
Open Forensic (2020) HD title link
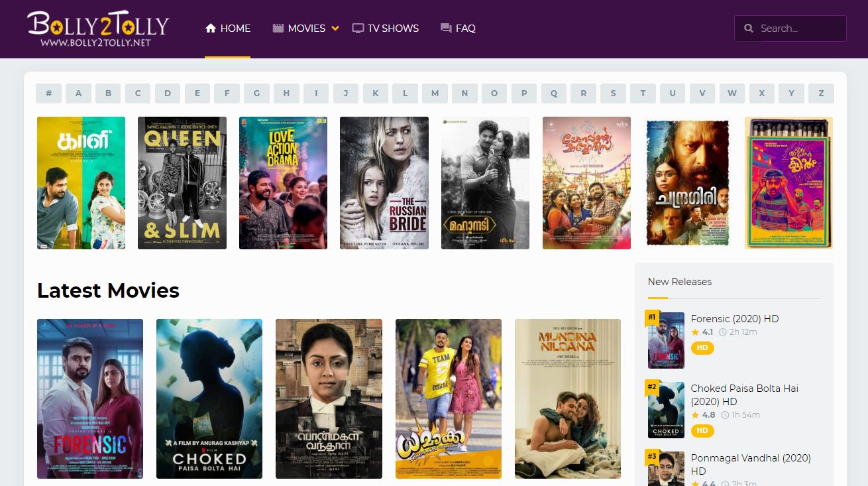coord(735,319)
